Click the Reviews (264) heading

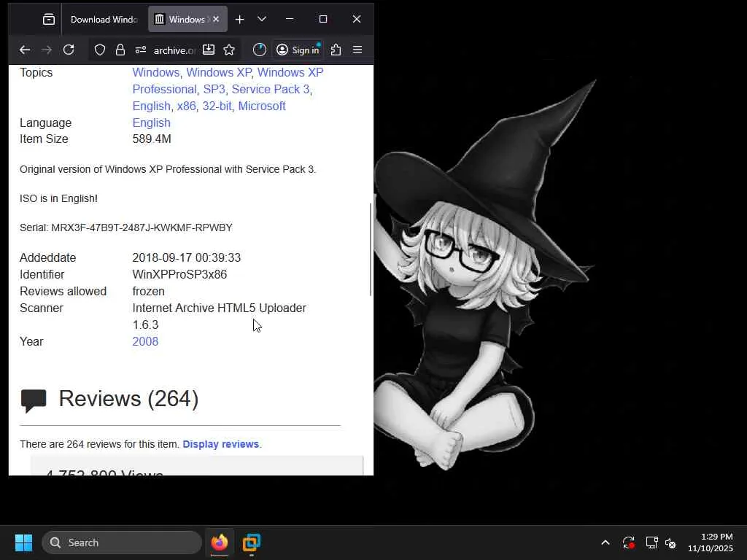128,399
